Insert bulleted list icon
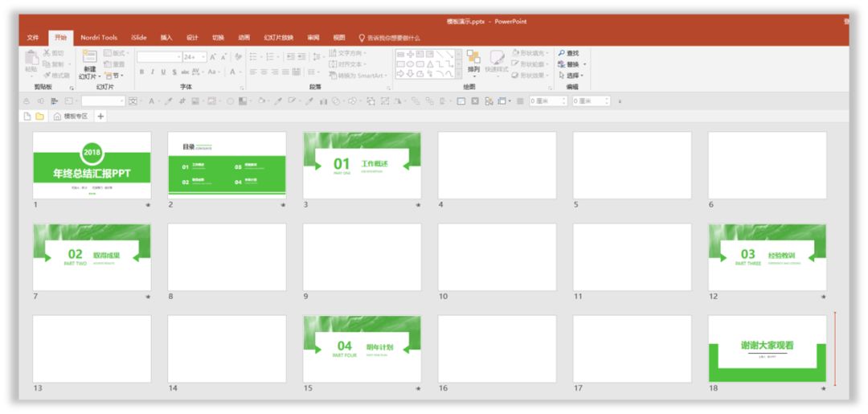Viewport: 868px width, 414px height. 253,57
